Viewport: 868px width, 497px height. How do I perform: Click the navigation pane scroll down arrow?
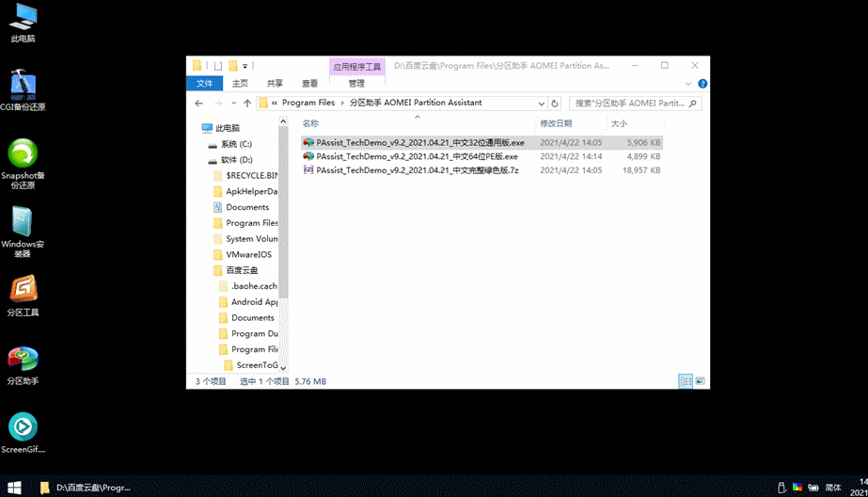point(283,367)
